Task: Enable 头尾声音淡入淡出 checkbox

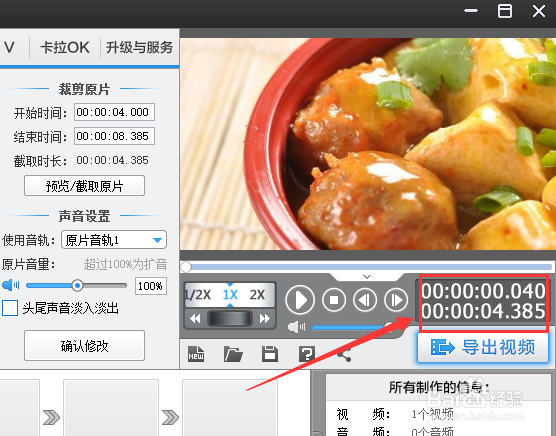Action: click(10, 308)
